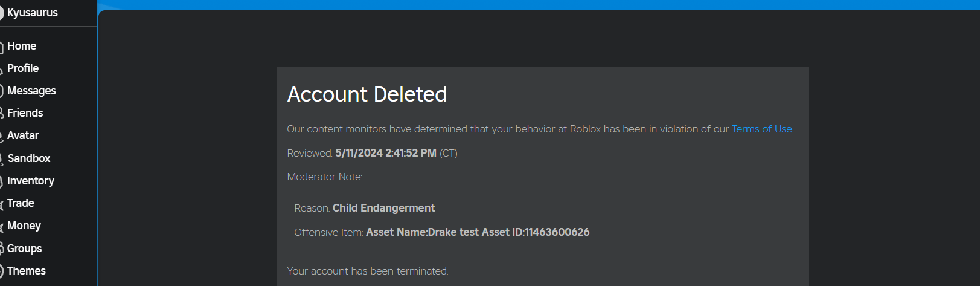Click the Kyusaurus username at top
Image resolution: width=980 pixels, height=286 pixels.
coord(33,13)
